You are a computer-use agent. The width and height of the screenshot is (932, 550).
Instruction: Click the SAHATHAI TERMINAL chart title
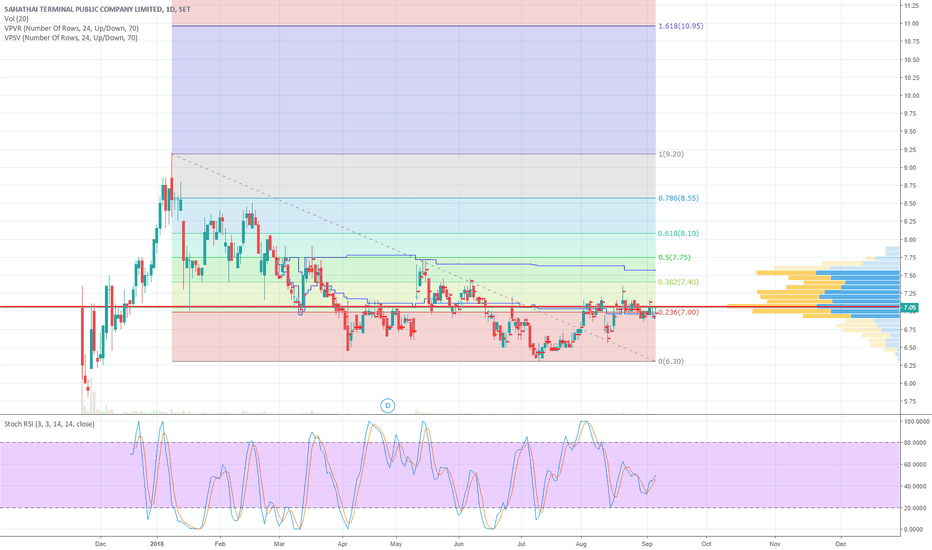pos(97,10)
